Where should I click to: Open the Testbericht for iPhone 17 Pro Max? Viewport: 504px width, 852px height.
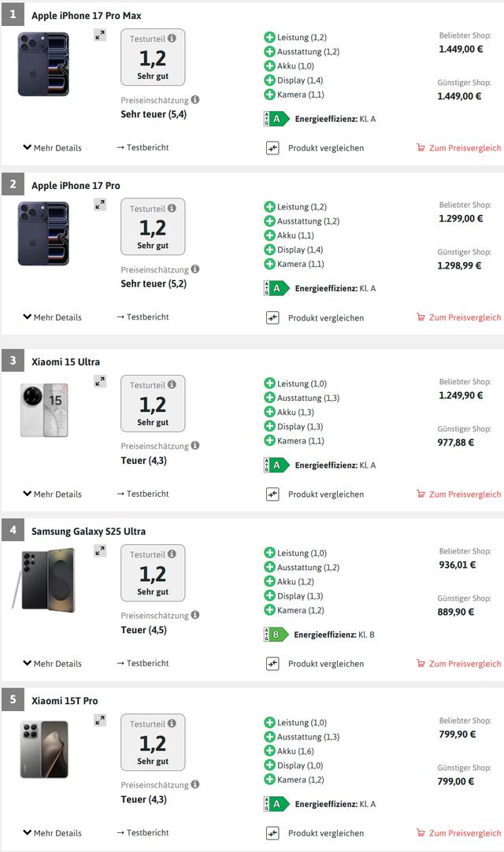tap(143, 147)
